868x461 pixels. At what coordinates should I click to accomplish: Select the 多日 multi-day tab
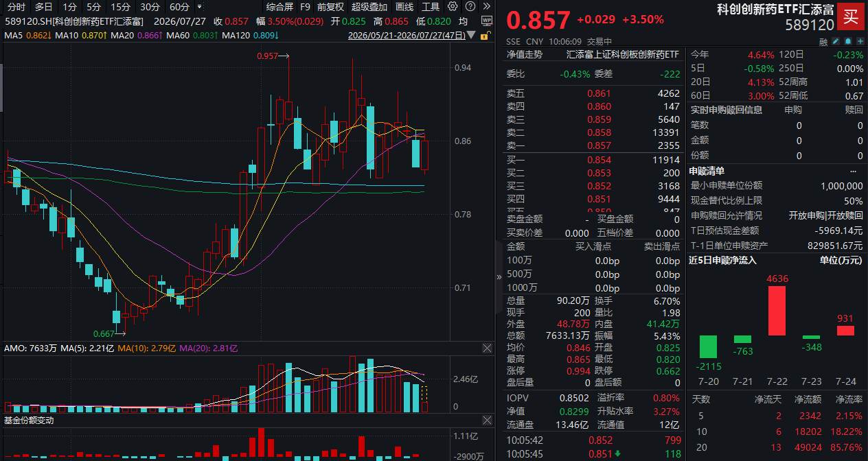coord(44,6)
